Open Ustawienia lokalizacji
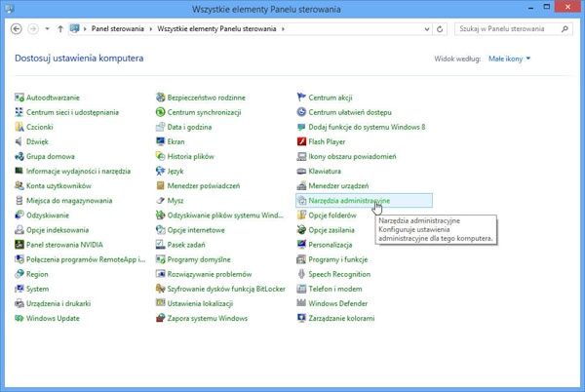Viewport: 585px width, 392px height. point(200,303)
